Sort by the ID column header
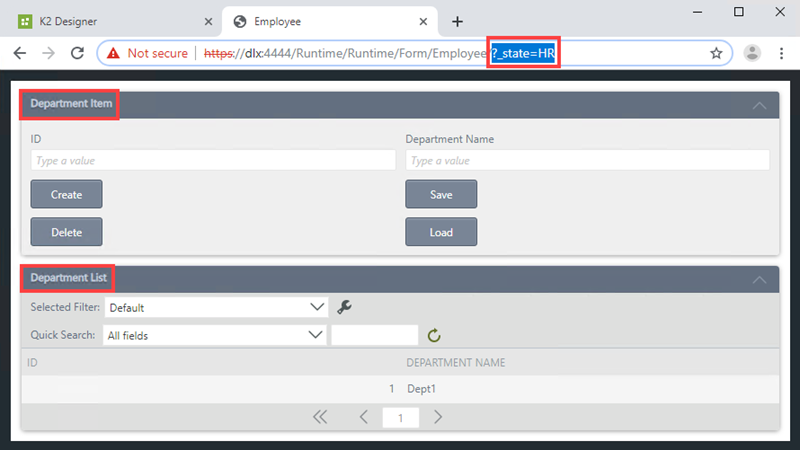800x450 pixels. (32, 363)
